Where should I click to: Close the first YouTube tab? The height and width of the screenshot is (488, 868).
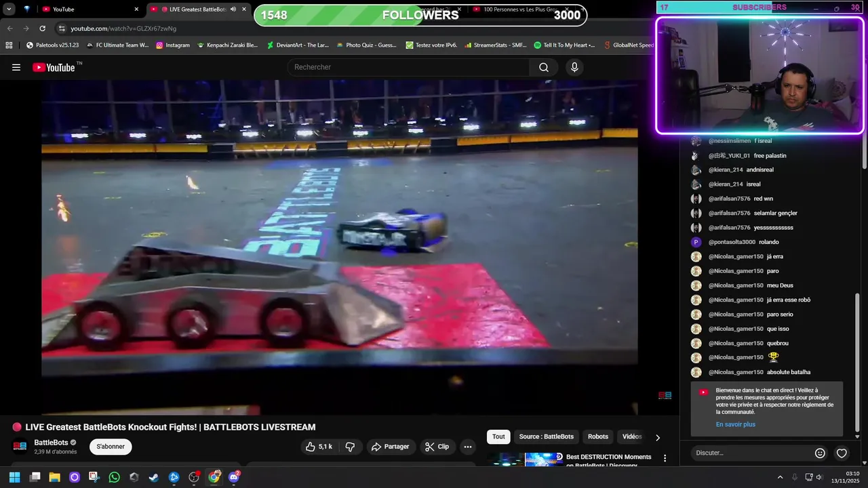136,9
